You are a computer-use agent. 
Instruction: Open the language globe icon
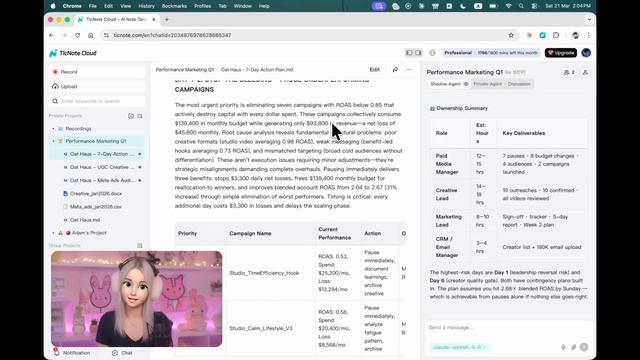tap(432, 53)
